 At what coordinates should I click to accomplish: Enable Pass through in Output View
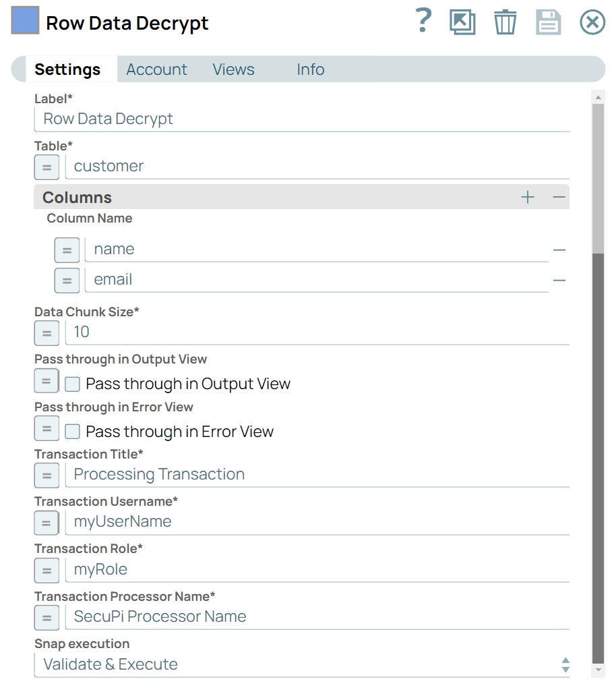coord(72,383)
